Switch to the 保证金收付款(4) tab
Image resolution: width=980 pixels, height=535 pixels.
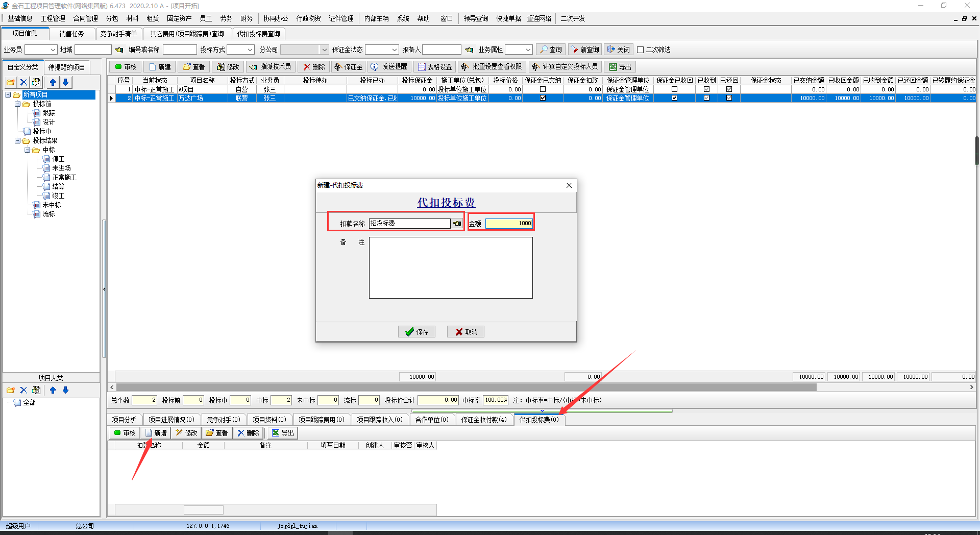[x=483, y=420]
